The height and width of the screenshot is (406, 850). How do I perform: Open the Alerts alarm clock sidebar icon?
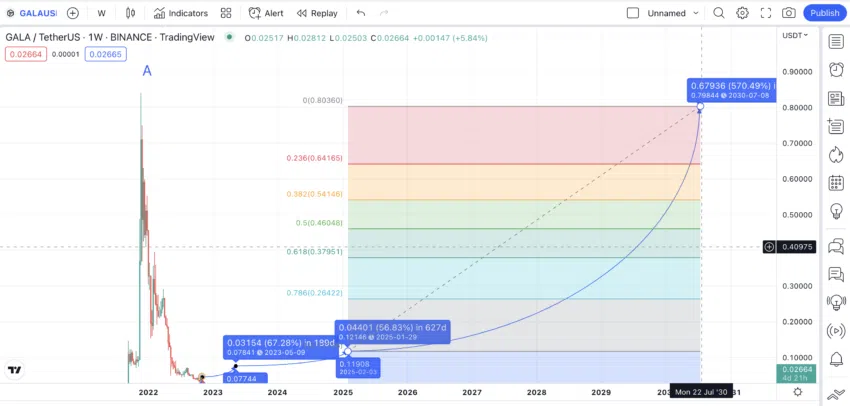click(836, 69)
